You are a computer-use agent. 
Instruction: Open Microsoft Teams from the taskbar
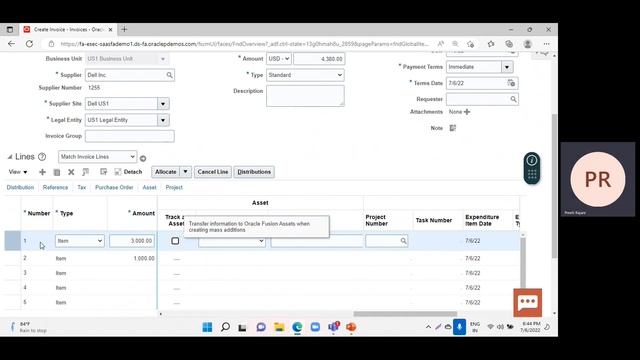(333, 327)
